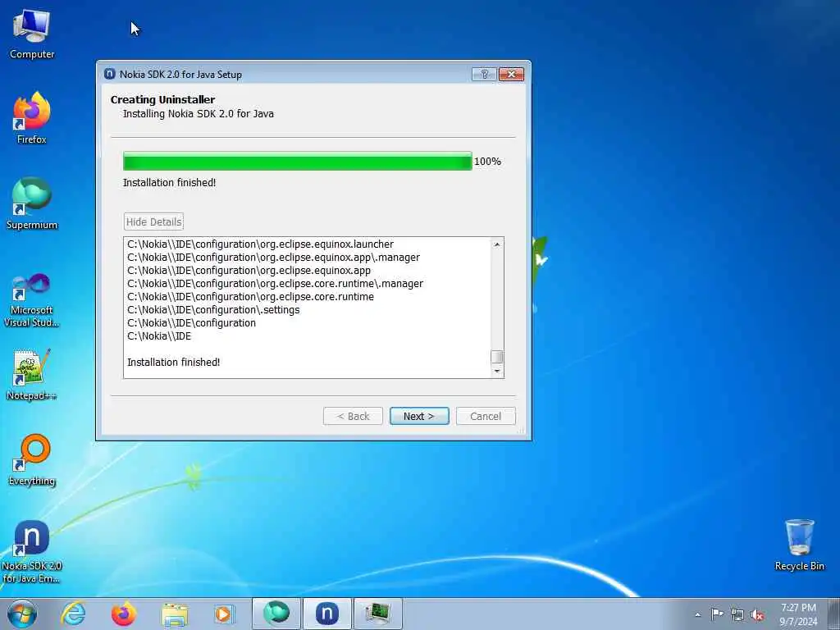Switch to Nokia SDK setup taskbar button

click(326, 614)
